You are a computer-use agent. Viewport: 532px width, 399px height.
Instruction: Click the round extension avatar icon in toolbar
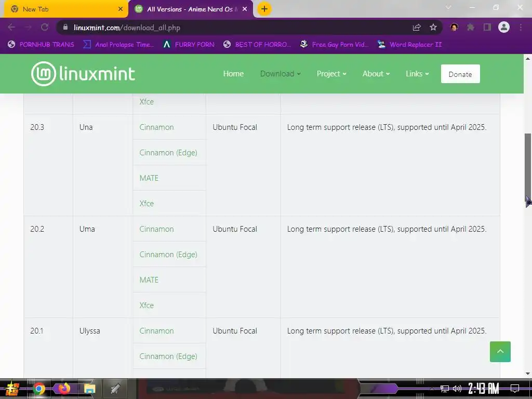tap(454, 28)
